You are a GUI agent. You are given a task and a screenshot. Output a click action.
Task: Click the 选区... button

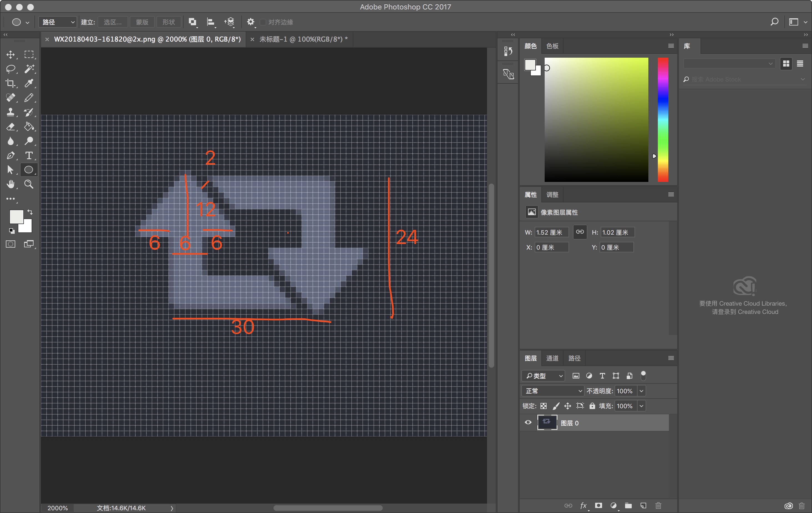[113, 22]
